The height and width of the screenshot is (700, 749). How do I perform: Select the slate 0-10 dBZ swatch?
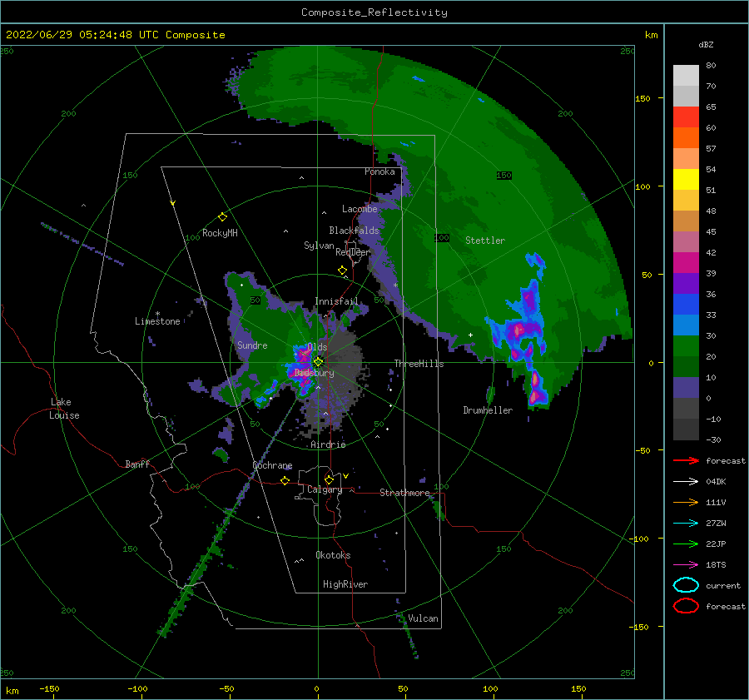686,388
